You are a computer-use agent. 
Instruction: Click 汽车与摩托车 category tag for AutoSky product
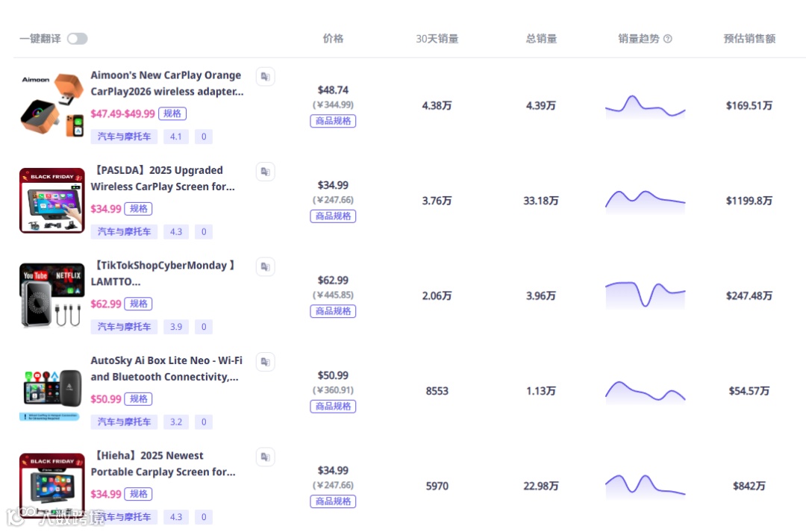tap(124, 422)
